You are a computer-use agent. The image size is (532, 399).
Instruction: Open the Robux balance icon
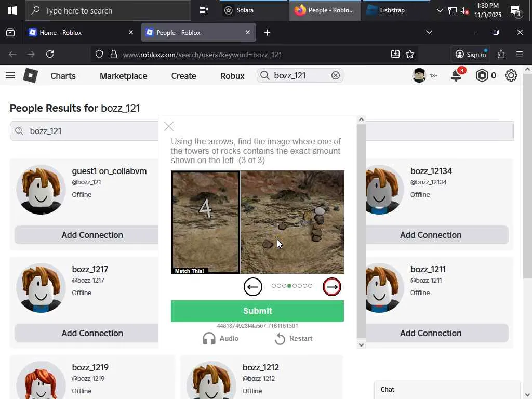click(482, 75)
